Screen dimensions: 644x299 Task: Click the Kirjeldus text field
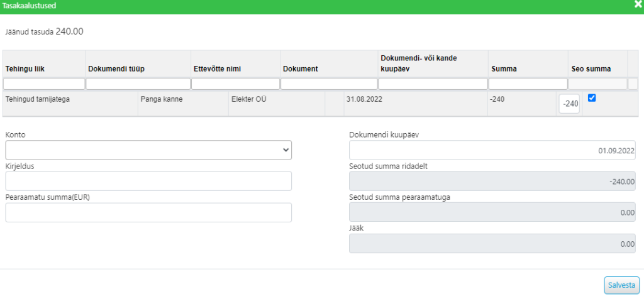(x=148, y=181)
